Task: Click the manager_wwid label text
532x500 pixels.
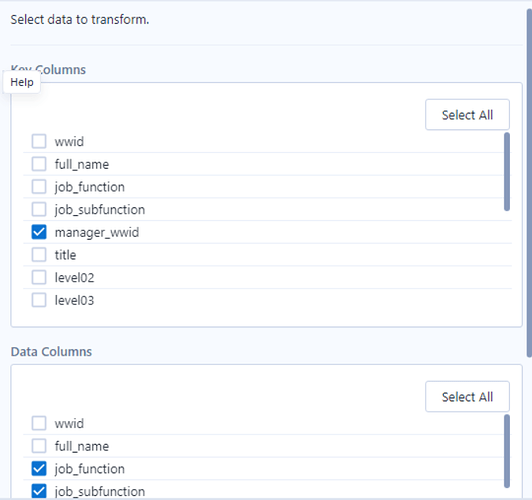Action: [97, 232]
